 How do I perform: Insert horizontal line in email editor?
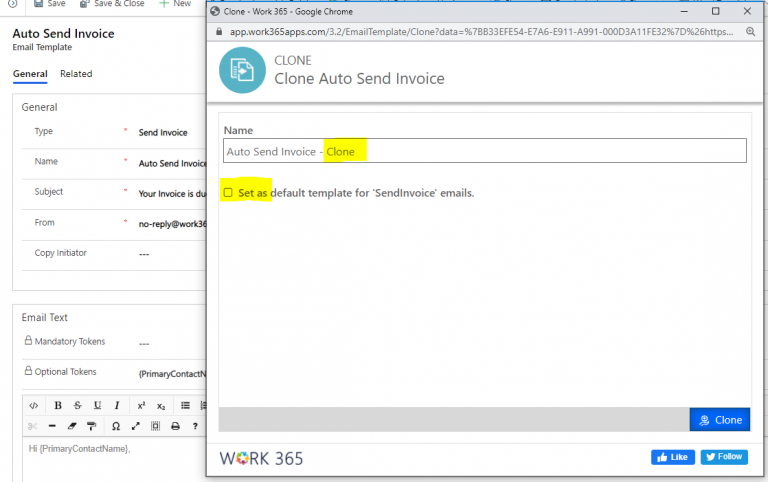pos(52,426)
